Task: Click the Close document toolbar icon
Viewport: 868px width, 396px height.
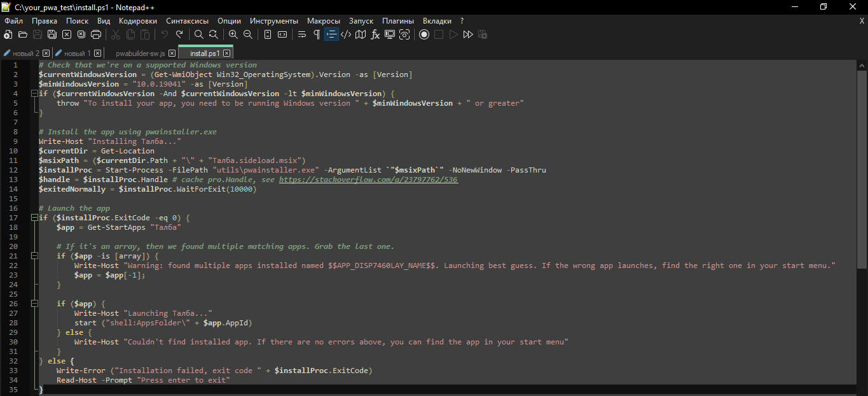Action: coord(67,34)
